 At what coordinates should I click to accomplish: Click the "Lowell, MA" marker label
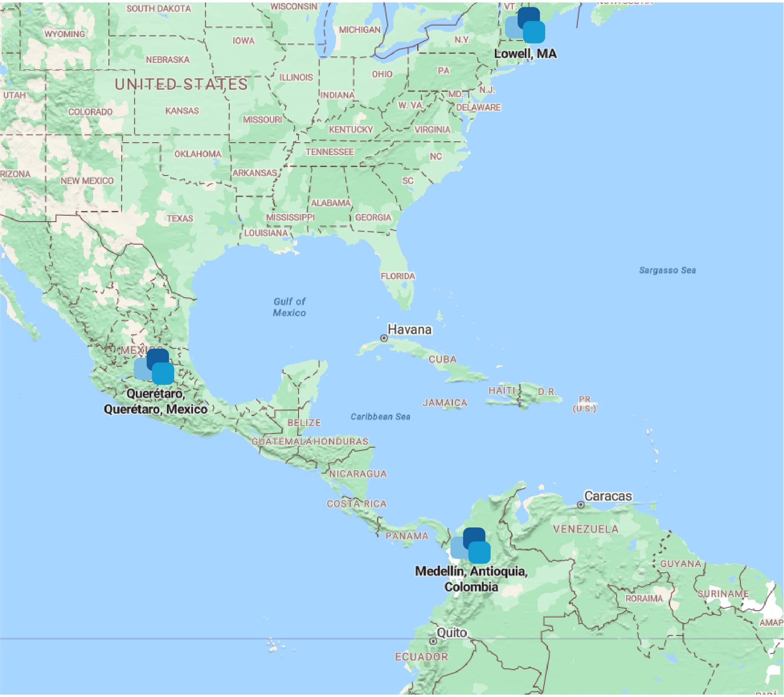[x=525, y=54]
